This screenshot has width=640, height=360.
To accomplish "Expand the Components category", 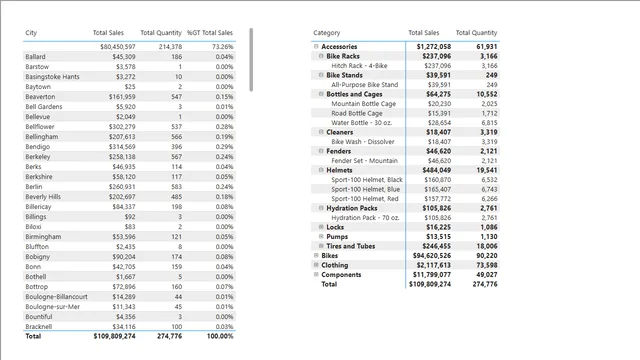I will pos(316,274).
